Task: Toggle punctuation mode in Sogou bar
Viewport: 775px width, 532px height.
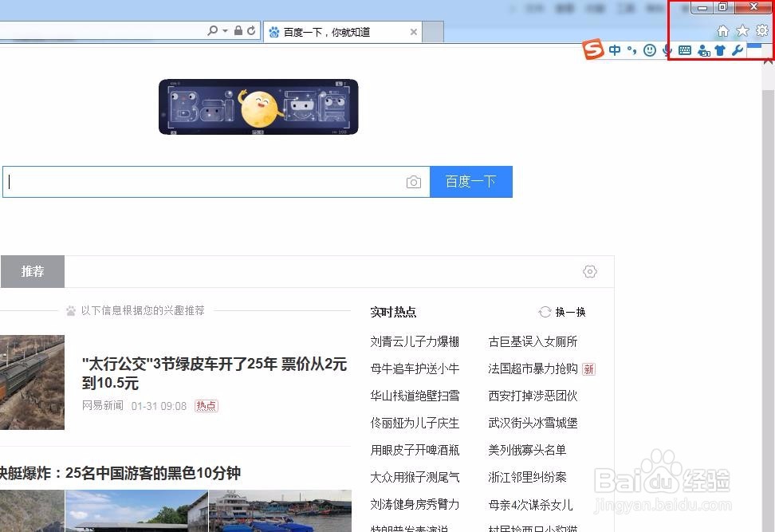Action: [x=631, y=50]
